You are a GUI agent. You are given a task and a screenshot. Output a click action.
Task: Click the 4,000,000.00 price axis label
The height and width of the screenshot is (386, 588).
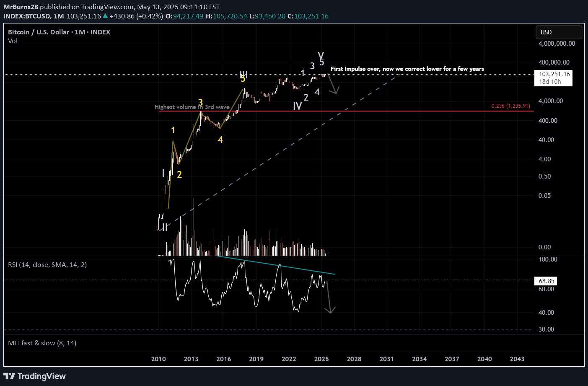coord(557,43)
